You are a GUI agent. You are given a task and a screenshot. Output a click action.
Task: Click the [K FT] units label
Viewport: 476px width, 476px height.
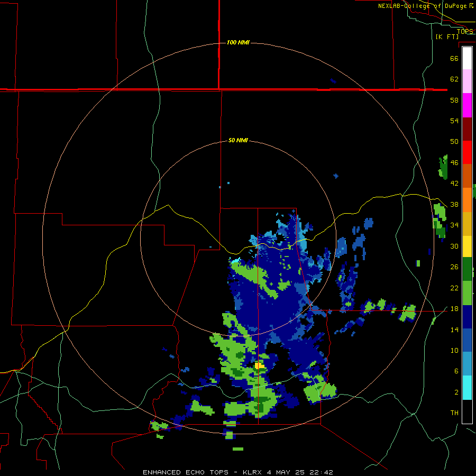point(447,36)
